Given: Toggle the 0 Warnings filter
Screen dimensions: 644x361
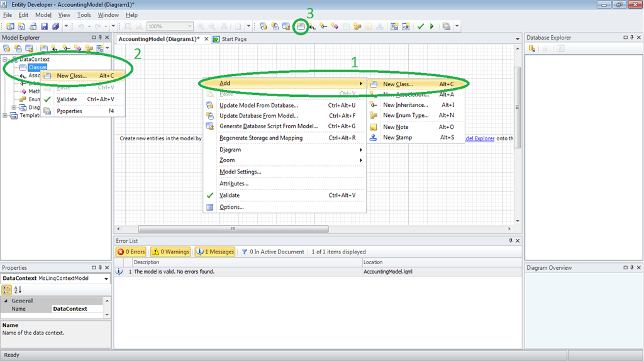Looking at the screenshot, I should coord(170,252).
